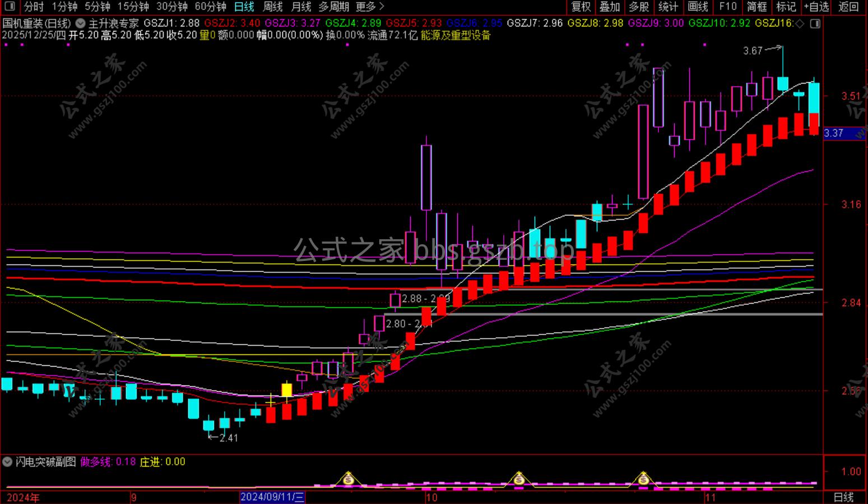868x504 pixels.
Task: Open the 多股 multi-stock view
Action: [x=639, y=7]
